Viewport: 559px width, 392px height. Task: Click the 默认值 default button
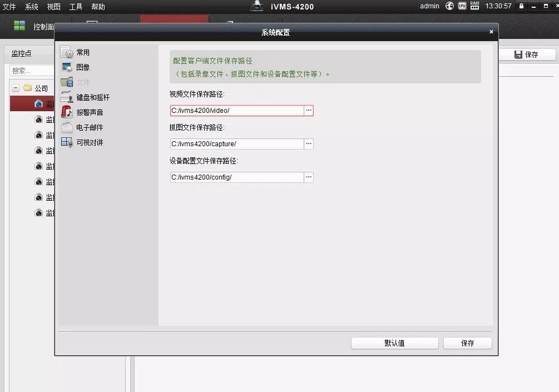pyautogui.click(x=395, y=343)
